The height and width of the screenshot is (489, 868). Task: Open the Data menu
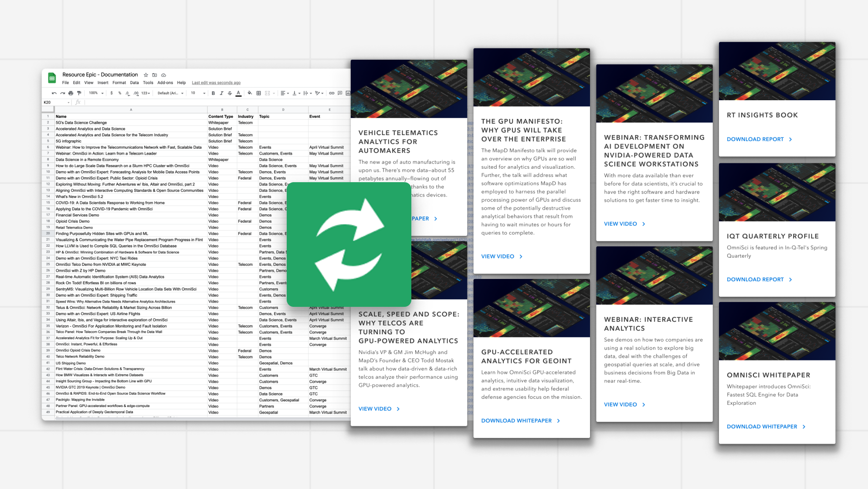coord(134,83)
